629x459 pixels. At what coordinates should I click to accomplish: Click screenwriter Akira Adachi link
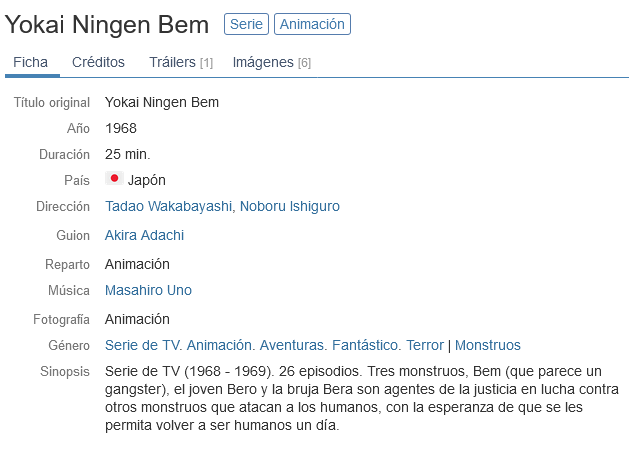[144, 235]
